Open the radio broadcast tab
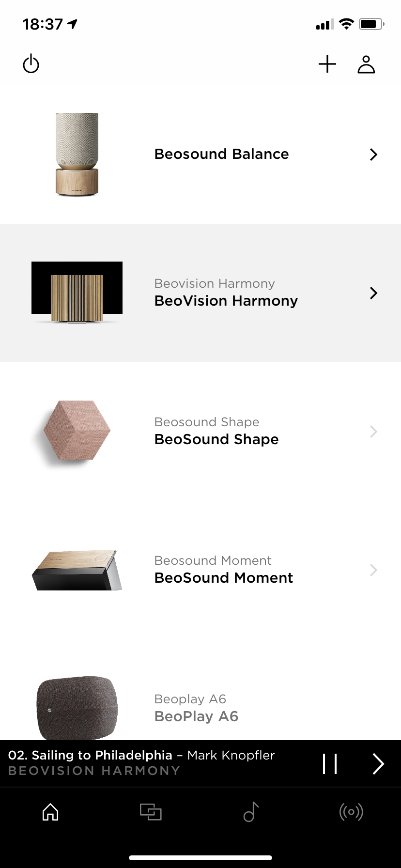This screenshot has height=868, width=401. (351, 812)
